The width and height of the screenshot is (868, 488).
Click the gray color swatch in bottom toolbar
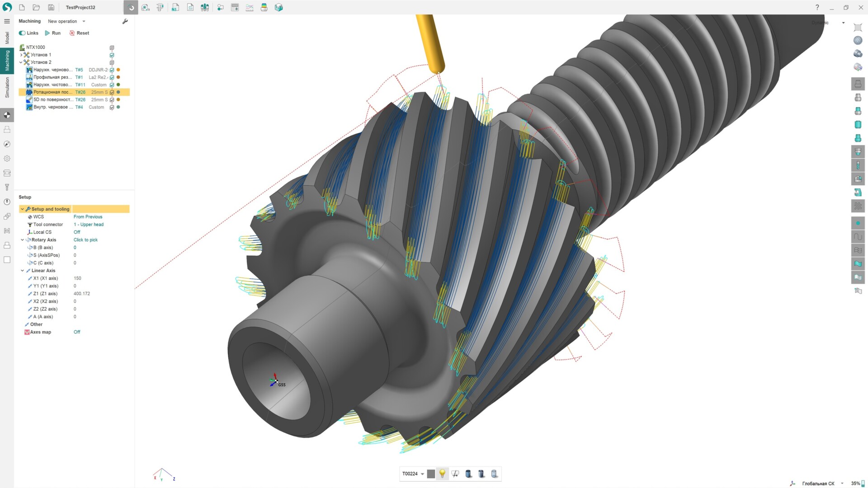click(x=430, y=474)
